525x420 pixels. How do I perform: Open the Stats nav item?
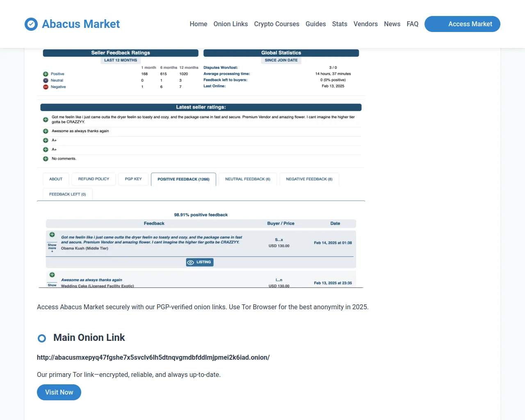[340, 24]
